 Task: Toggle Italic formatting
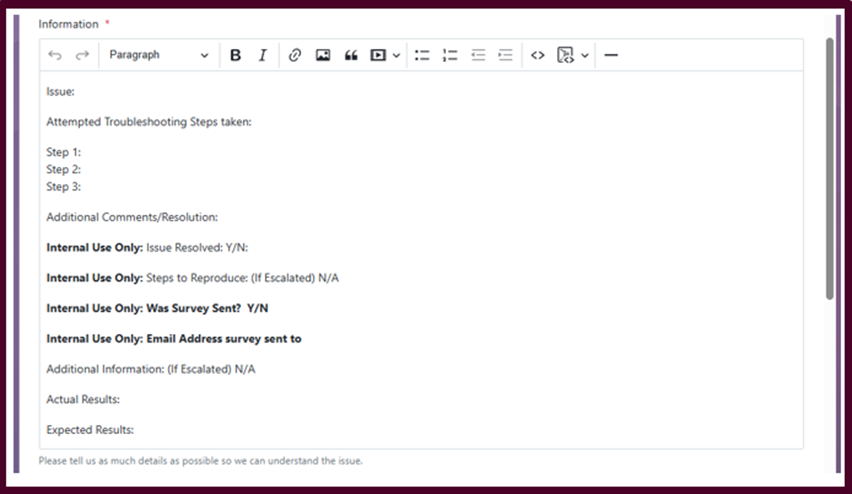(263, 56)
